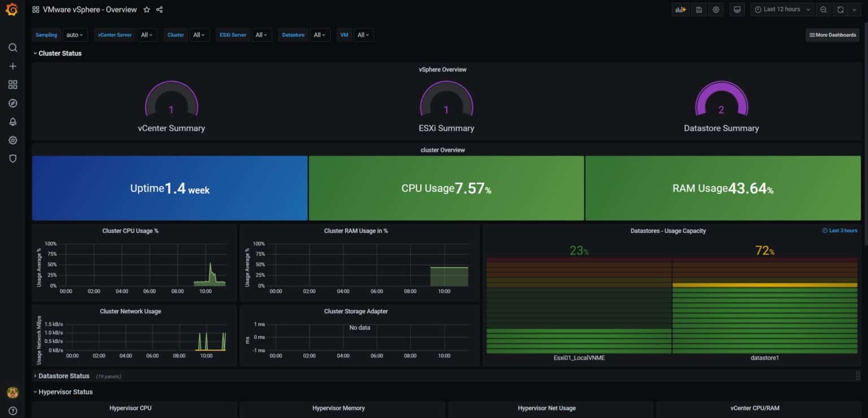Open Explore from the sidebar compass icon
868x418 pixels.
(12, 103)
